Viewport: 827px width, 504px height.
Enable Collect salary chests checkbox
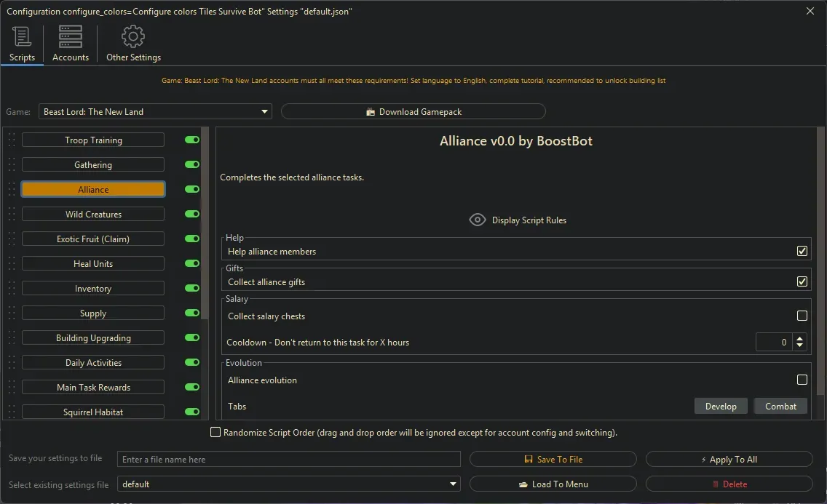802,316
